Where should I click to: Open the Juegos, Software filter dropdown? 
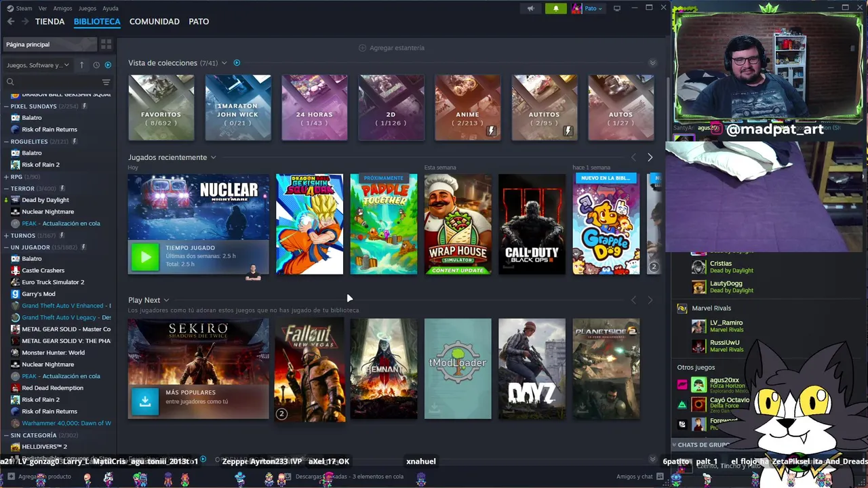click(38, 65)
